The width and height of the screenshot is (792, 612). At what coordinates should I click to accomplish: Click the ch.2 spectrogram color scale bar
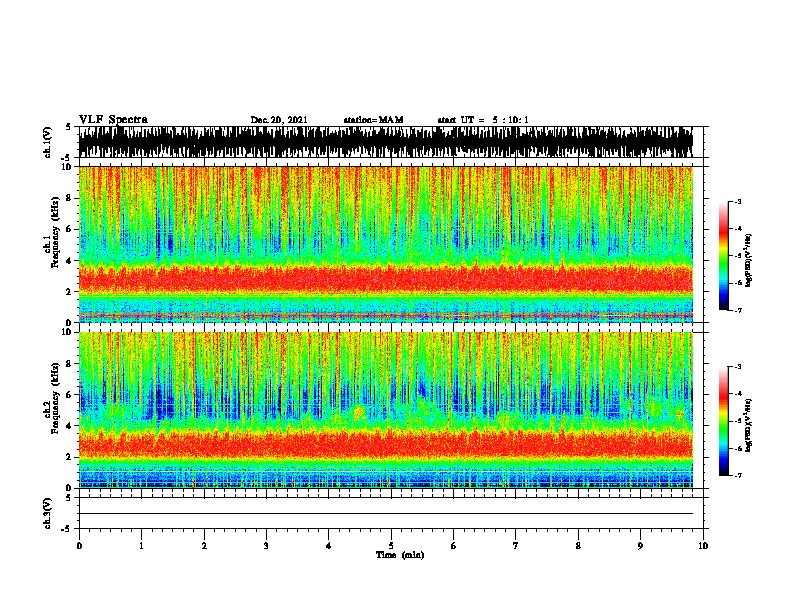[724, 421]
